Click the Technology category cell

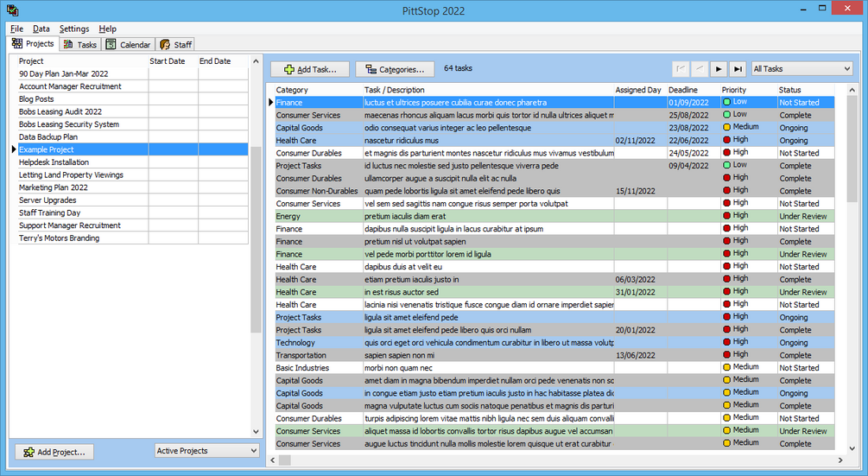319,343
